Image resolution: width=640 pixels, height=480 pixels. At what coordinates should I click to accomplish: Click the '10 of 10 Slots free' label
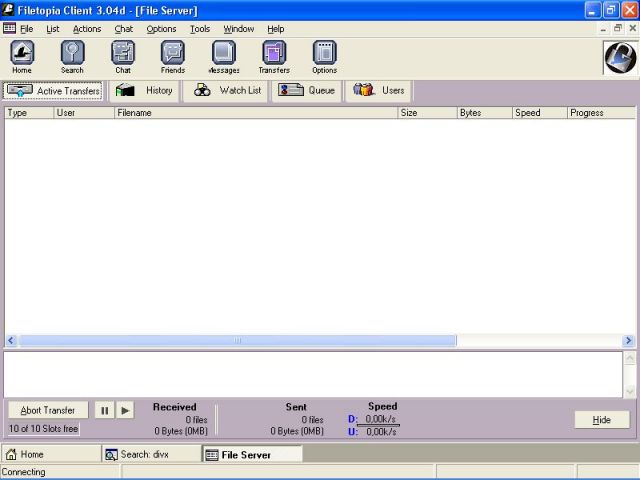pos(44,429)
